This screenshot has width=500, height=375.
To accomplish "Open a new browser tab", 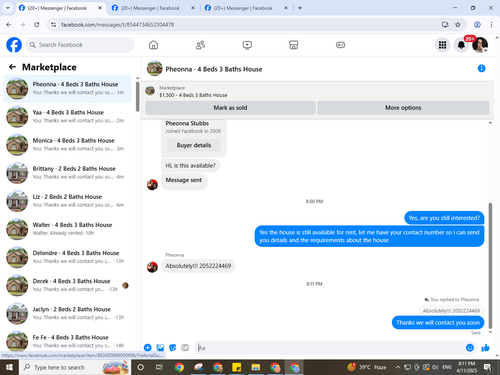I will pyautogui.click(x=300, y=8).
